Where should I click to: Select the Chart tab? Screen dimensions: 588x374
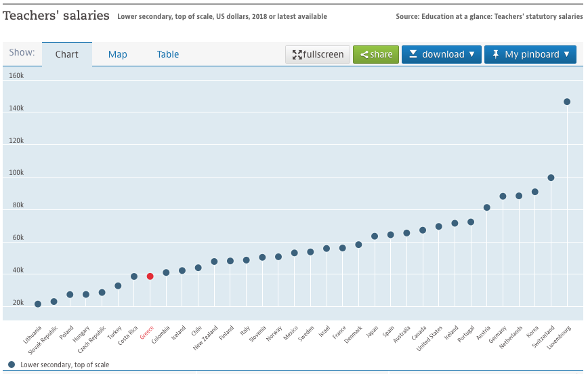[67, 54]
